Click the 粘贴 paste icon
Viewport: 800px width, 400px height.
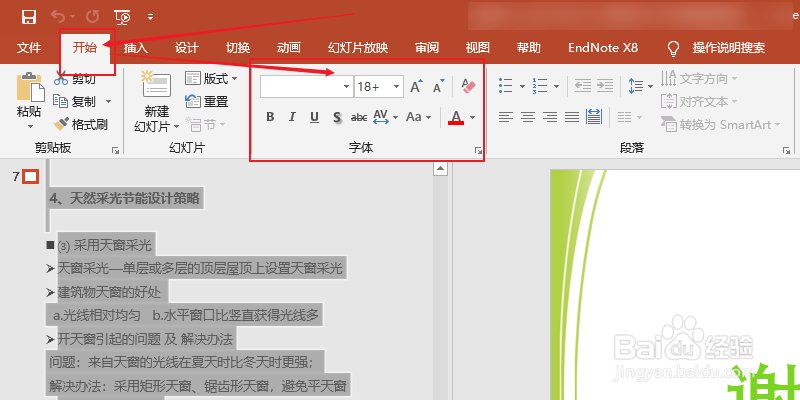coord(30,87)
